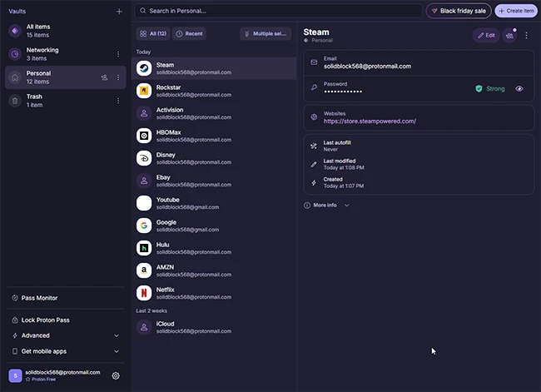Viewport: 541px width, 392px height.
Task: Click the Search in Personal field
Action: pyautogui.click(x=279, y=11)
